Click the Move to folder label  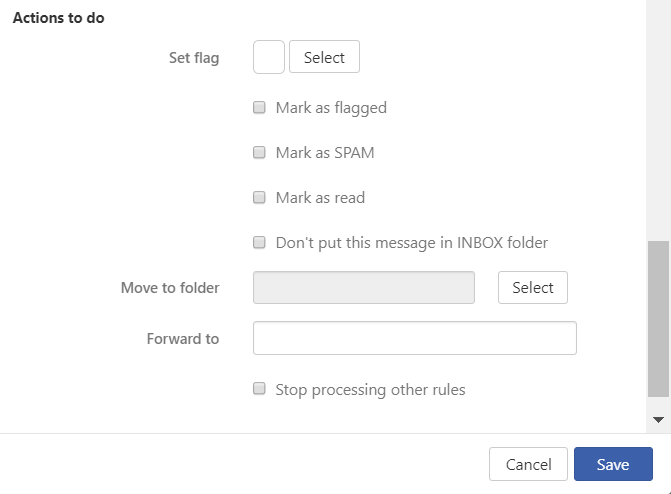170,288
